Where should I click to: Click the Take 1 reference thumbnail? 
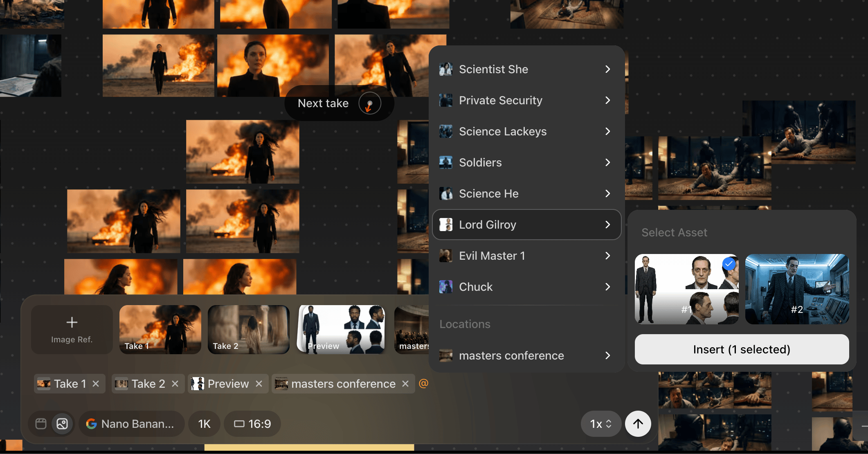(x=160, y=330)
